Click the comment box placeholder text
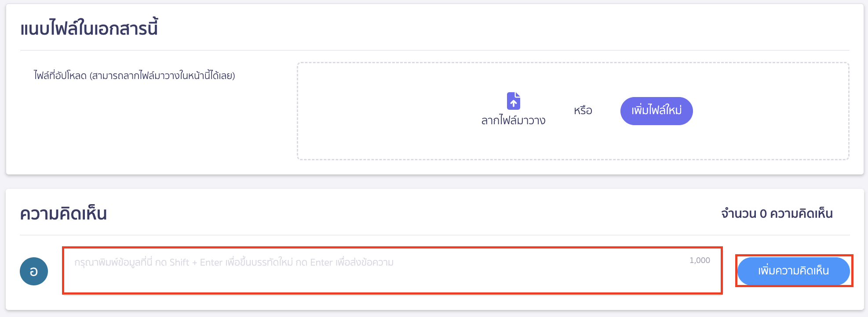Viewport: 868px width, 317px height. click(x=234, y=263)
